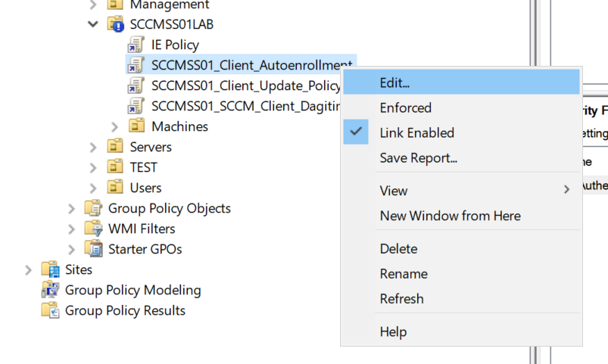Select the TEST OU label
Viewport: 608px width, 364px height.
click(x=143, y=167)
